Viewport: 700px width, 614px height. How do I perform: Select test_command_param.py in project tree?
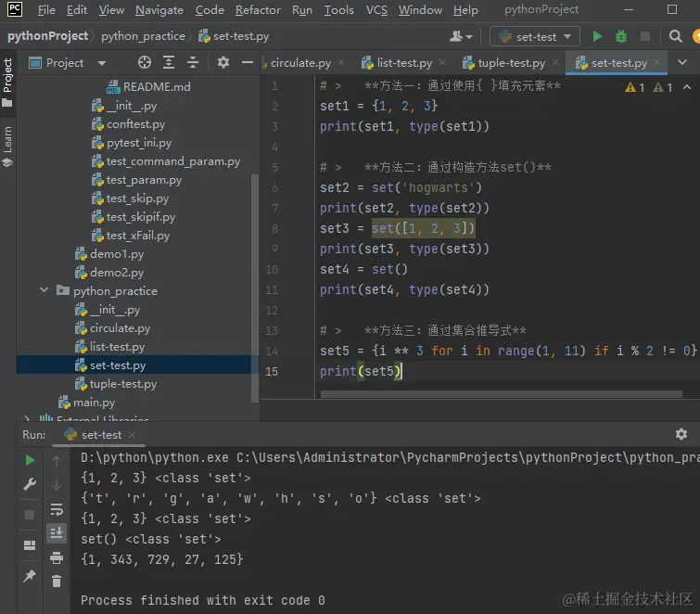click(166, 161)
